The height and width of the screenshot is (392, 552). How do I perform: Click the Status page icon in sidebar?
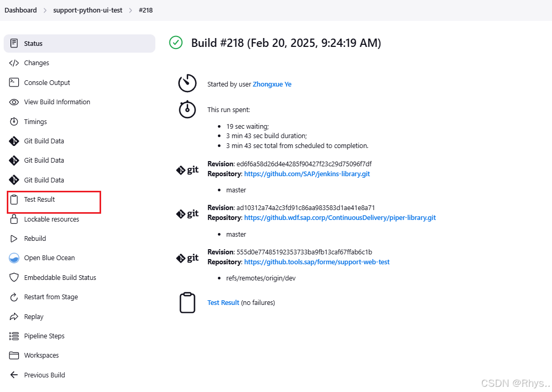click(x=14, y=43)
